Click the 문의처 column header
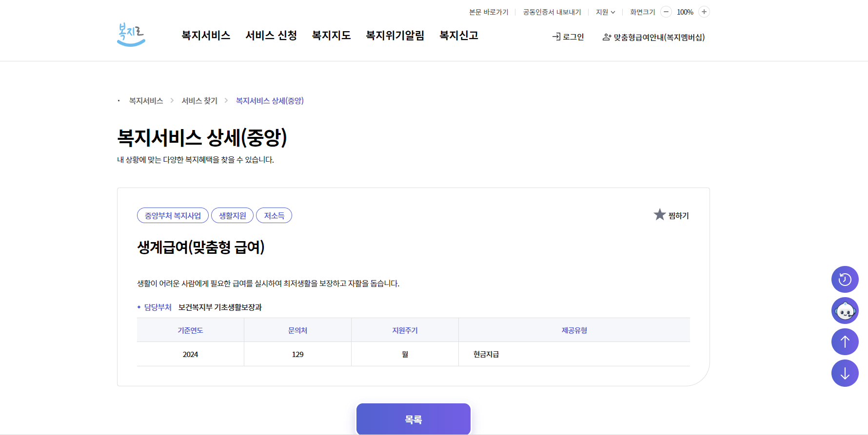This screenshot has height=435, width=868. pyautogui.click(x=297, y=330)
